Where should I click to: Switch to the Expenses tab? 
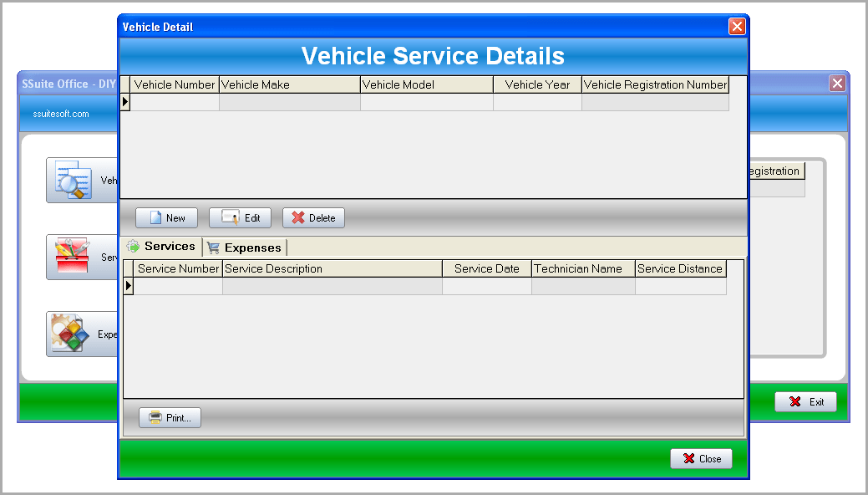click(x=245, y=247)
